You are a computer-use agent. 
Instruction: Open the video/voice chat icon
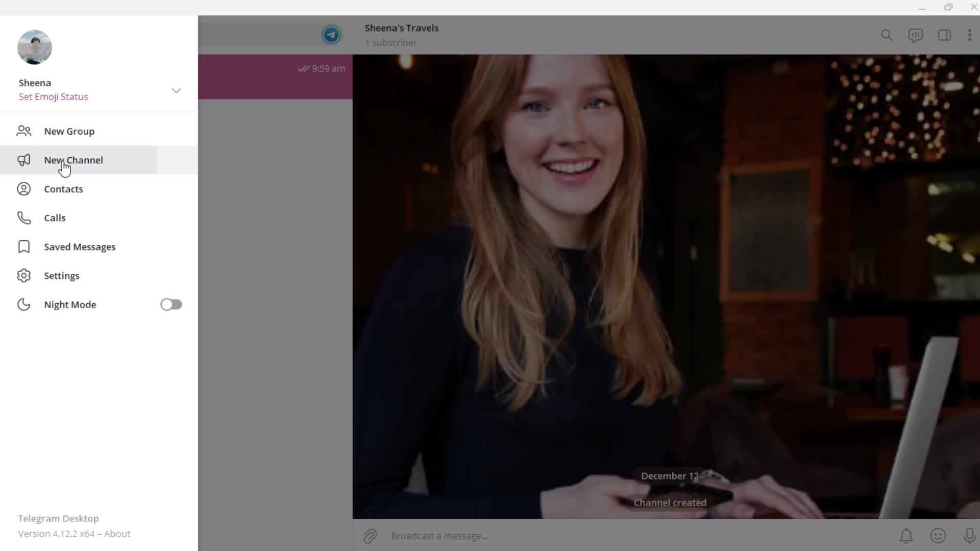915,35
